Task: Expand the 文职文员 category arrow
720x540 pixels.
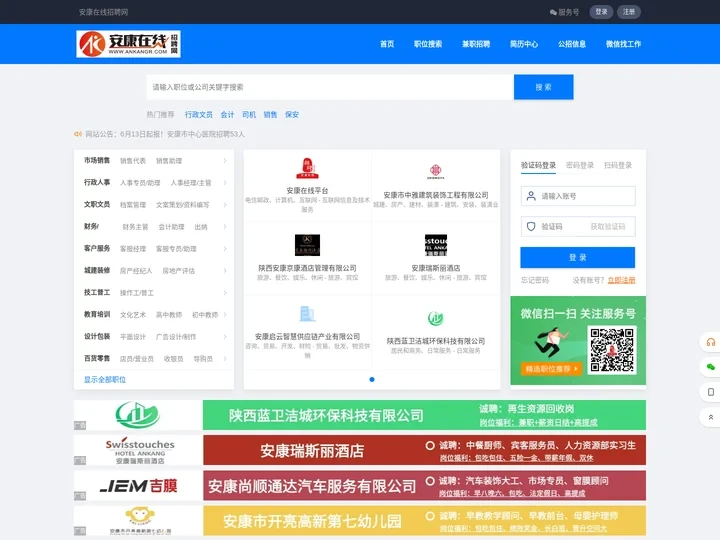Action: point(225,205)
